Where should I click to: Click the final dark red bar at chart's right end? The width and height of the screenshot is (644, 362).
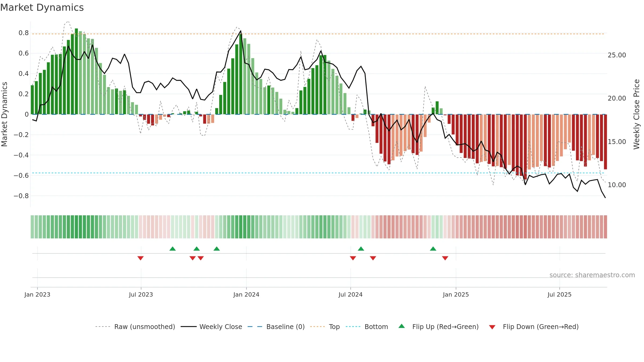click(605, 142)
